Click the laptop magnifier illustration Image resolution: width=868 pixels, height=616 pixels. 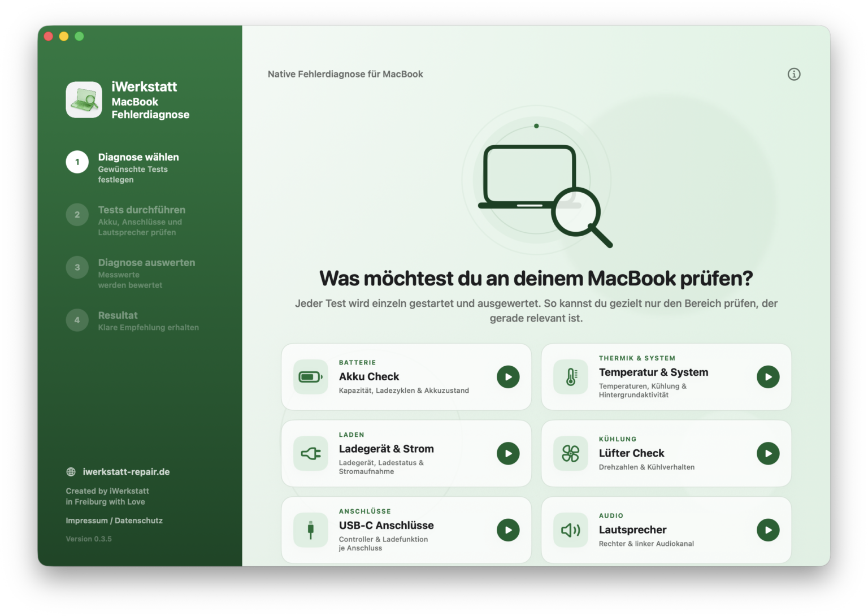[x=545, y=196]
